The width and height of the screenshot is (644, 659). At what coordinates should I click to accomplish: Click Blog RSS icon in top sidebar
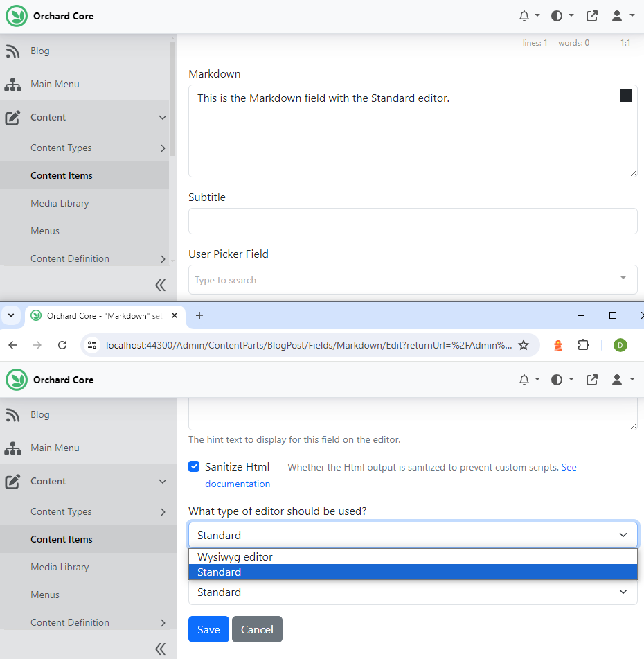(12, 51)
